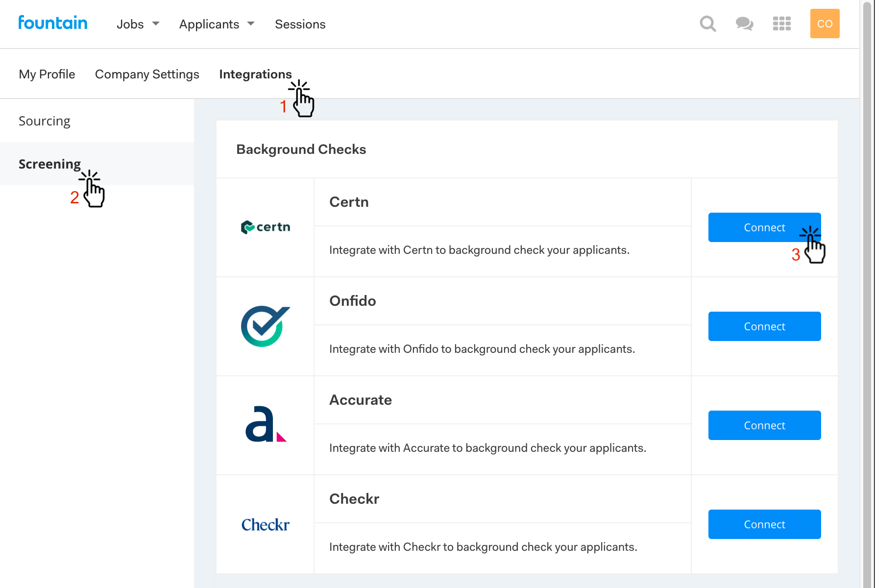Select Sourcing in the sidebar
The image size is (875, 588).
pyautogui.click(x=45, y=121)
